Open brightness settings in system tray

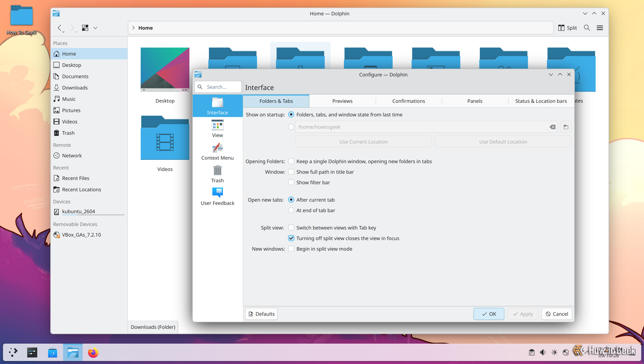554,352
